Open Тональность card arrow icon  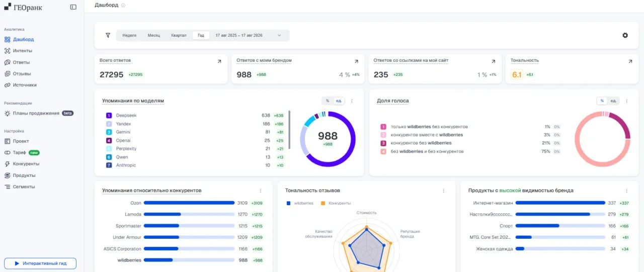630,61
